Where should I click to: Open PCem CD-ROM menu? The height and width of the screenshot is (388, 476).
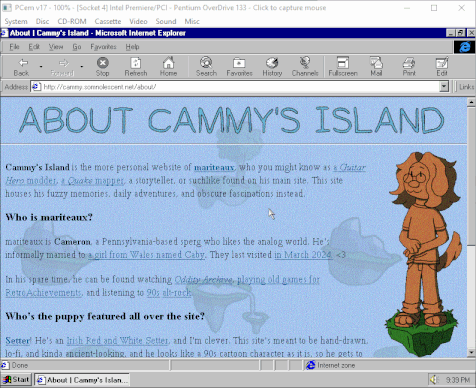[72, 21]
